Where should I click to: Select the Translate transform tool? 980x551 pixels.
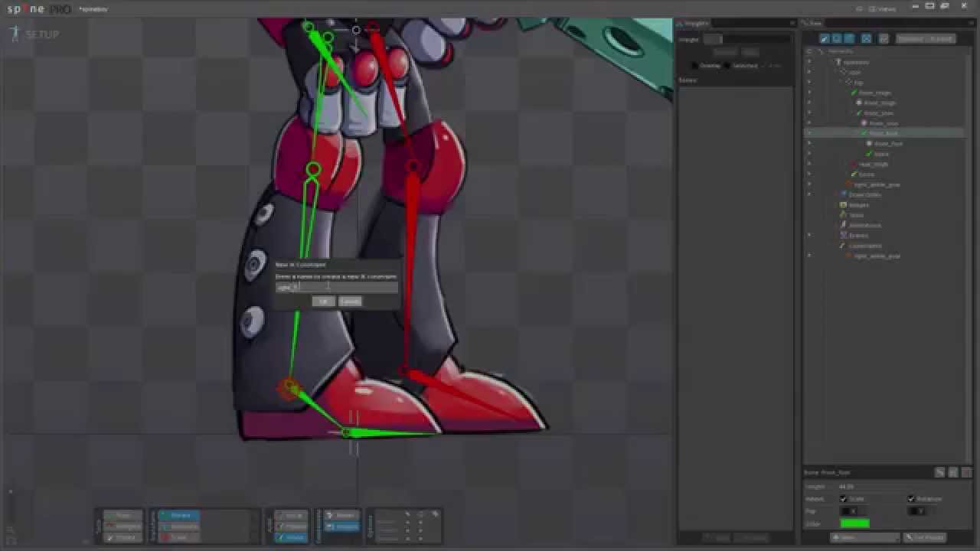coord(179,527)
